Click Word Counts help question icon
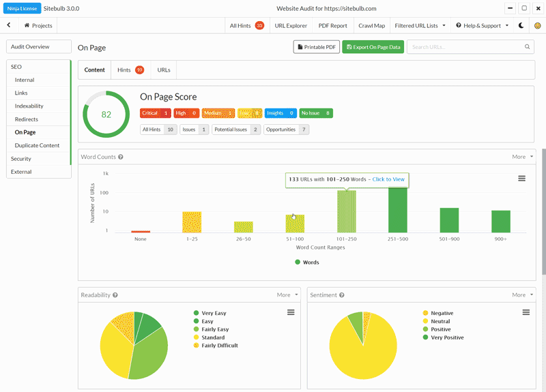The width and height of the screenshot is (546, 392). [x=121, y=157]
